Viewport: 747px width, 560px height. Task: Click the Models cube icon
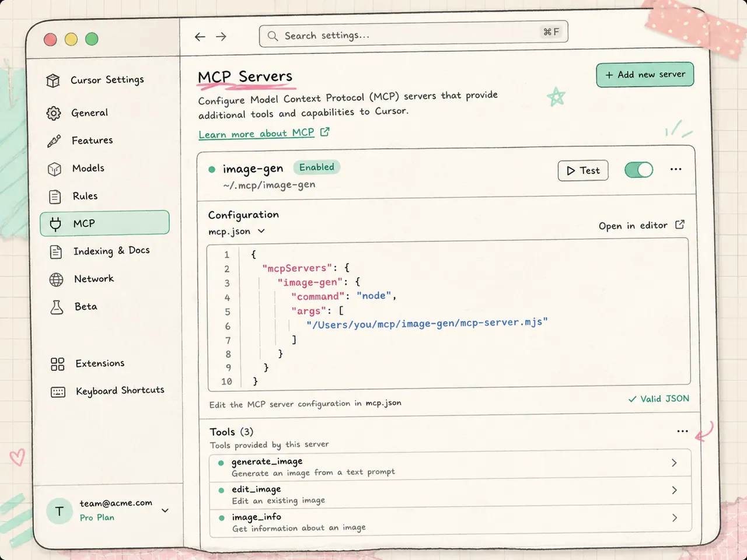pyautogui.click(x=54, y=169)
